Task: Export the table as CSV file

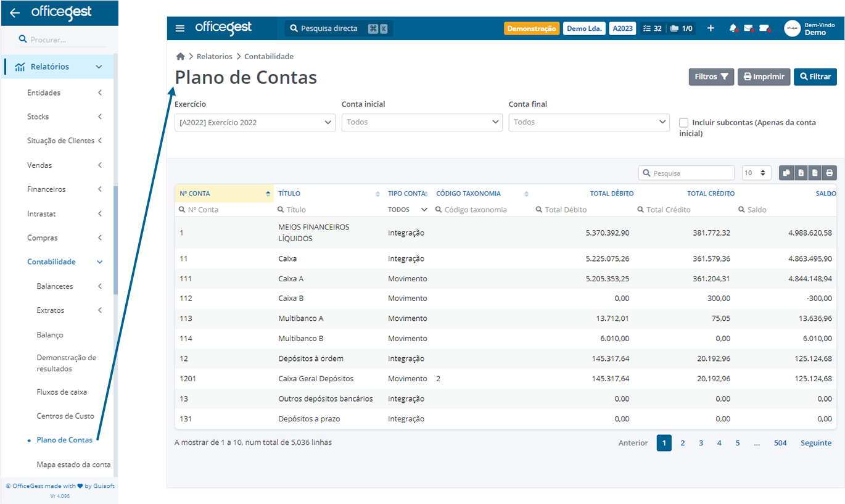Action: (814, 173)
